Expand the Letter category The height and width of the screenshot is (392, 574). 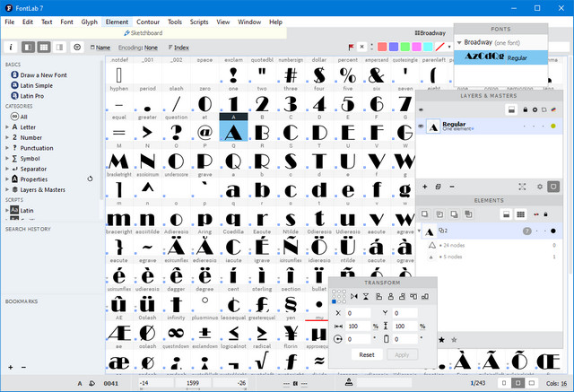7,126
